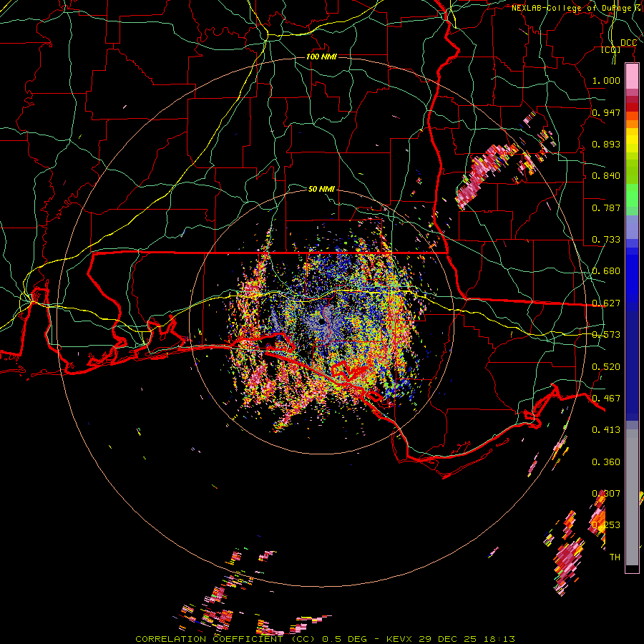Select the 0.733 value on the scale
The width and height of the screenshot is (644, 644).
tap(606, 240)
